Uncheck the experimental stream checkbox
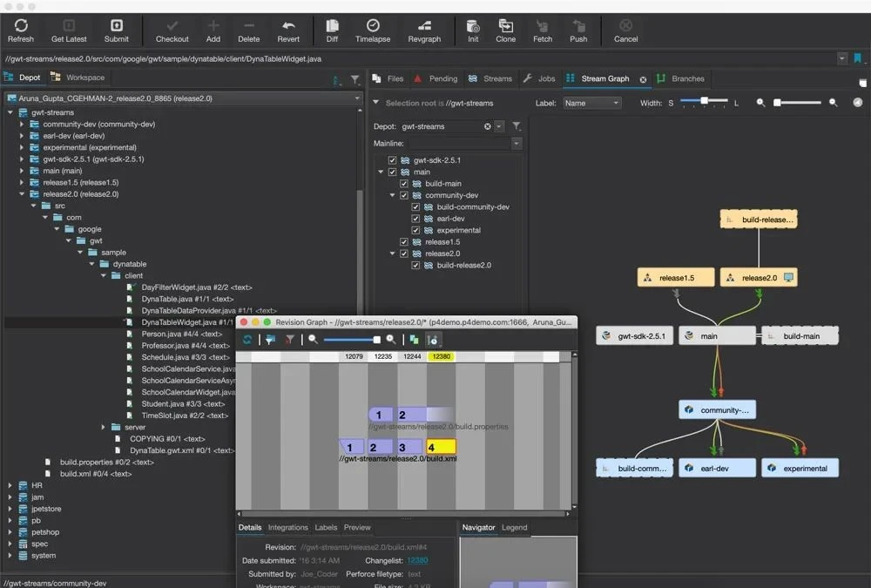The width and height of the screenshot is (871, 588). tap(415, 230)
